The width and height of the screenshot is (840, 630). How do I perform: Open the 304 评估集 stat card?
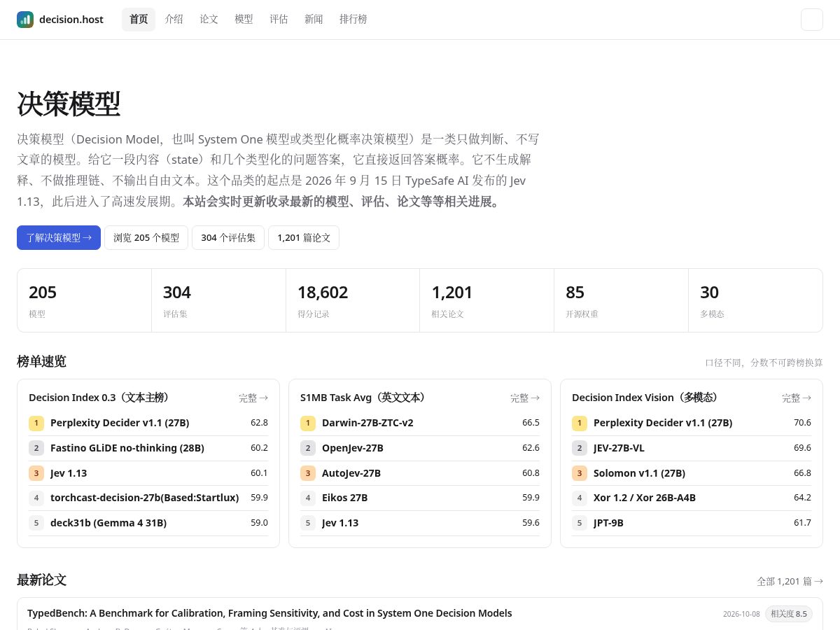(x=218, y=300)
